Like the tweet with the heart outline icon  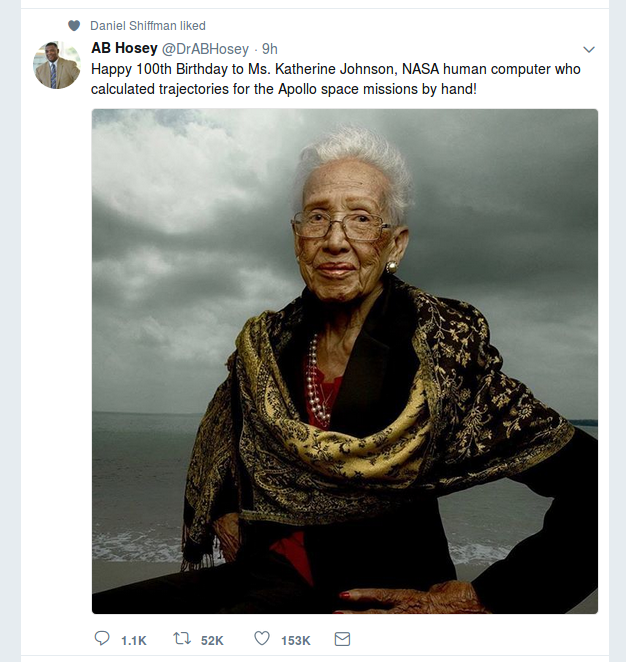(x=262, y=638)
